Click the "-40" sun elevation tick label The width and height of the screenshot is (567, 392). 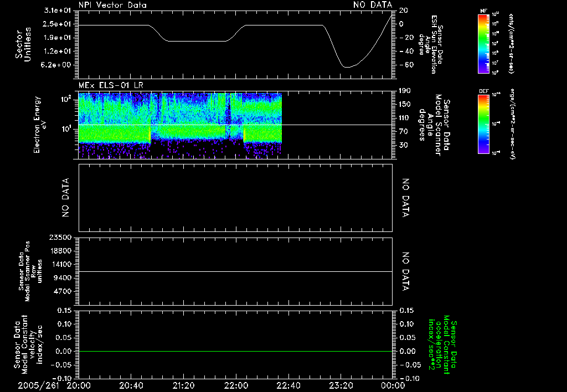pyautogui.click(x=406, y=51)
